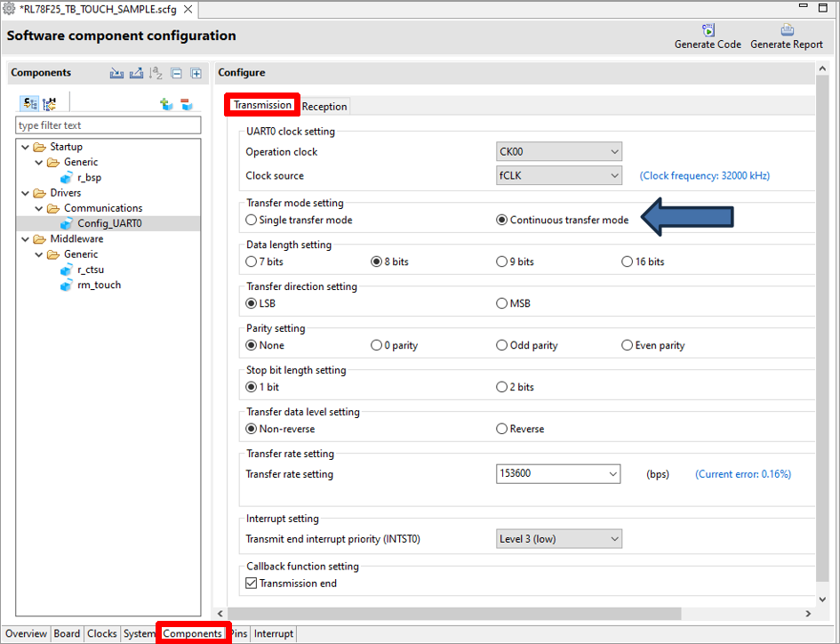Uncheck Transmission end callback checkbox
This screenshot has height=644, width=840.
tap(252, 584)
